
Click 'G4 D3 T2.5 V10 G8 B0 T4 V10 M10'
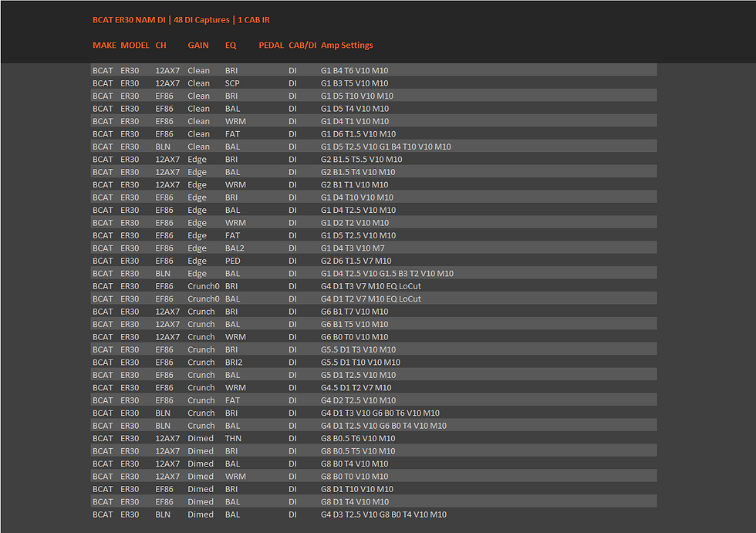[x=384, y=515]
